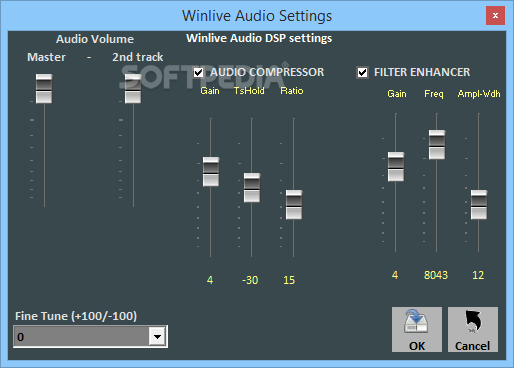Viewport: 514px width, 368px height.
Task: Click the Ampl-Wdh slider handle
Action: [x=479, y=205]
